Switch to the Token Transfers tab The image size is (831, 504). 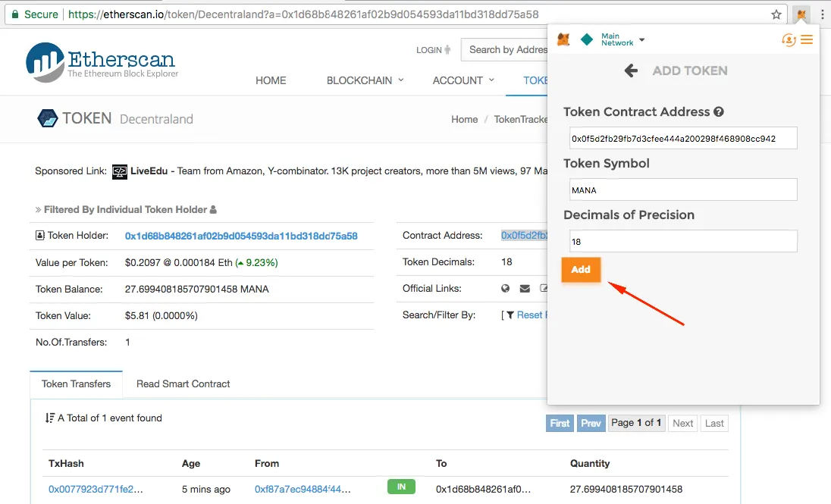[77, 384]
